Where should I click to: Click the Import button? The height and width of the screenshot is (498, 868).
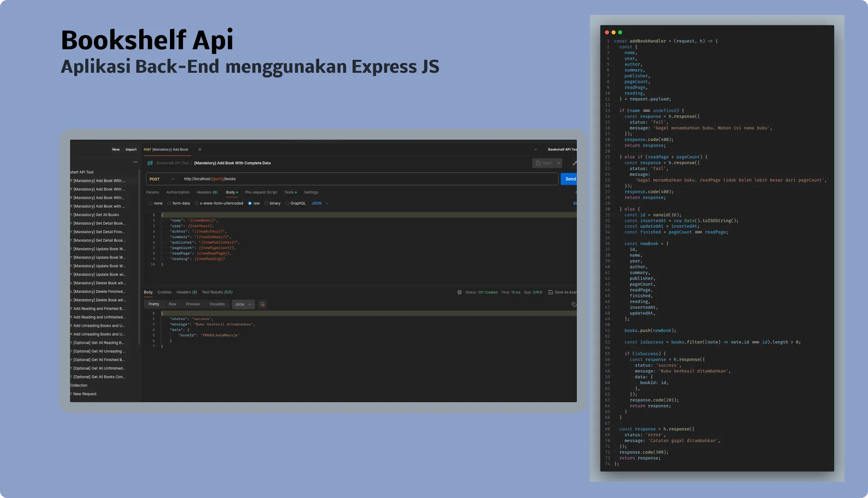[131, 150]
